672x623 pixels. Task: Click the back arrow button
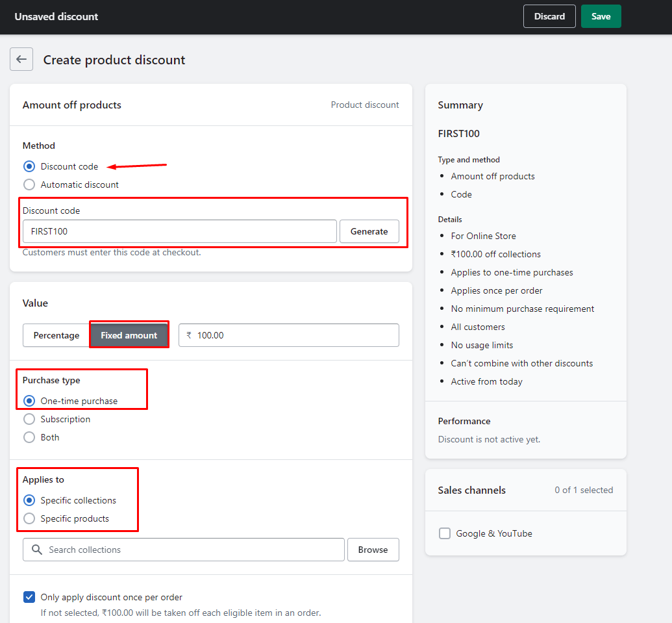click(21, 59)
